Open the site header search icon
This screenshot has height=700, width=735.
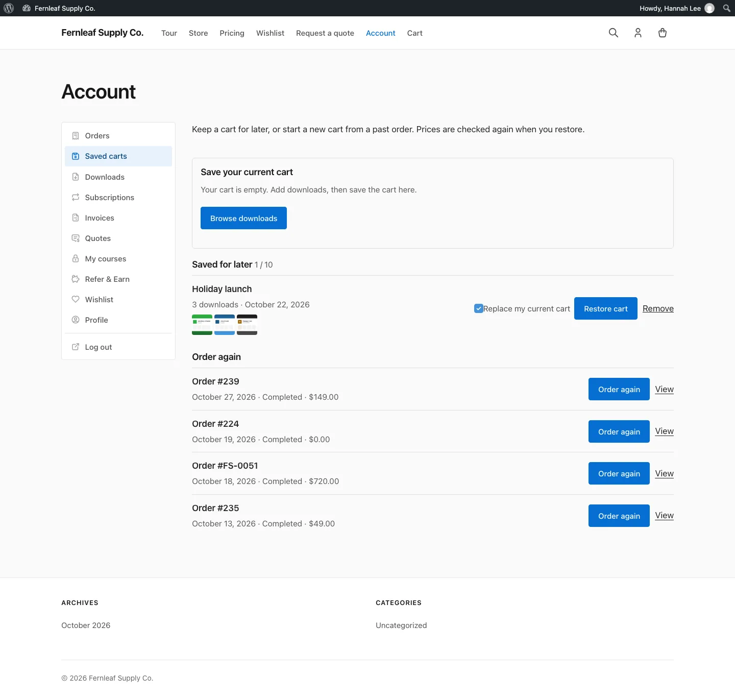(614, 33)
